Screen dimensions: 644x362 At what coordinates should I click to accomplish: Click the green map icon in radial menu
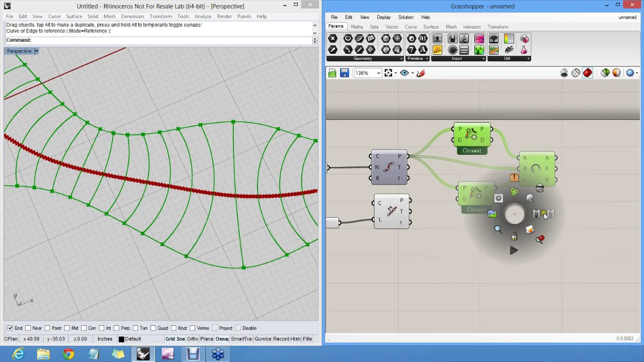(492, 215)
